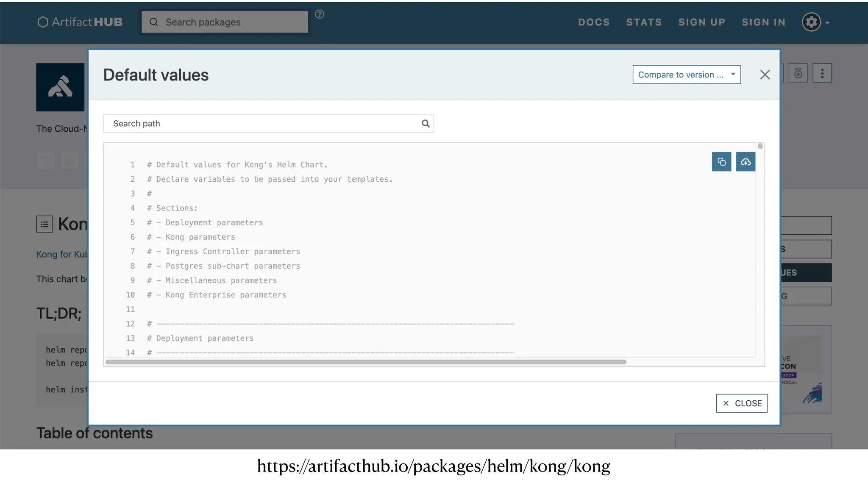Click the Search path input field

point(268,123)
